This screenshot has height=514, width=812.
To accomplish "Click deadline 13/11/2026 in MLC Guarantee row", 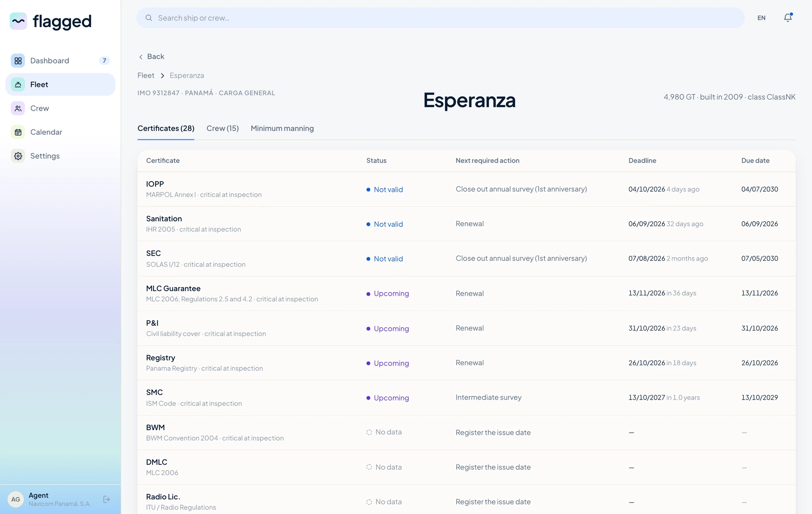I will (x=647, y=293).
